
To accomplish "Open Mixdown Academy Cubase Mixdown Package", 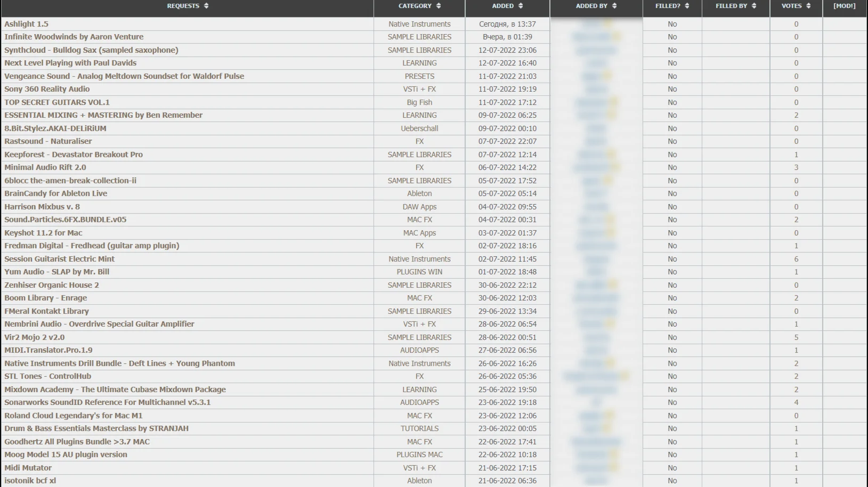I will click(x=115, y=389).
